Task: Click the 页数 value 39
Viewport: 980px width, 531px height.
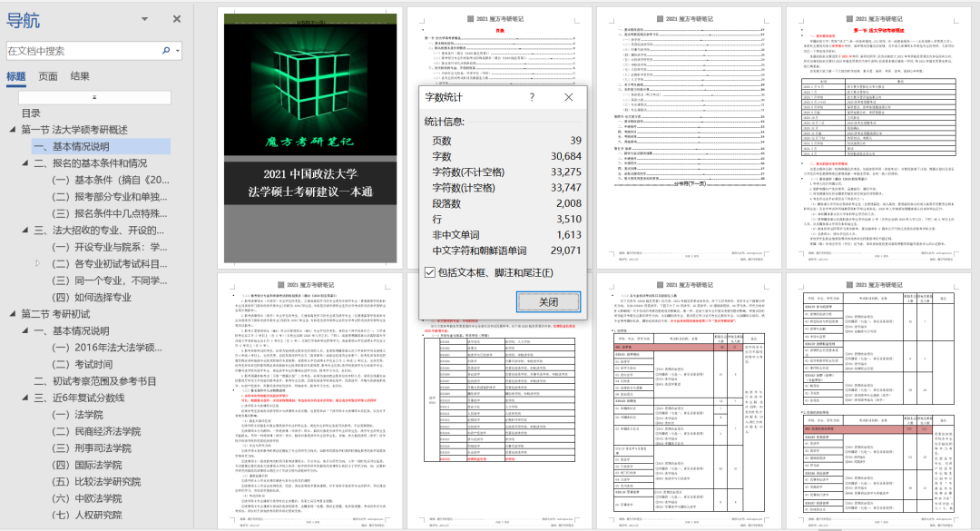Action: (x=575, y=141)
